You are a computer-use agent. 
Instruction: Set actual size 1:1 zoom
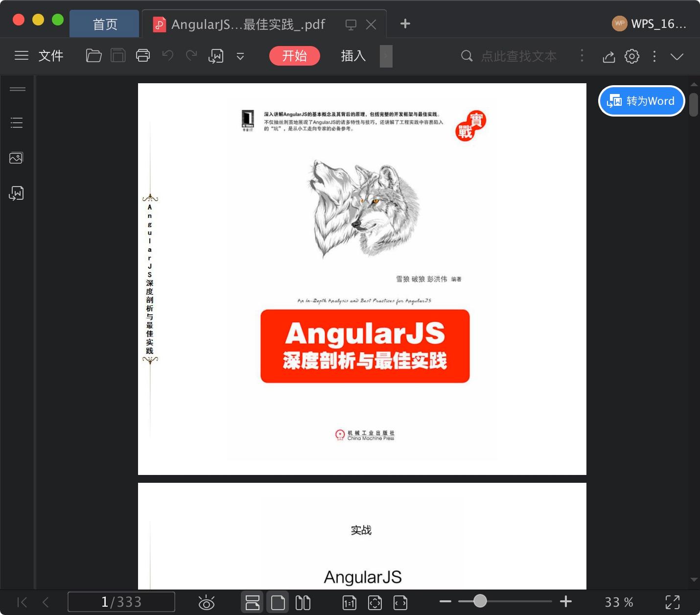pos(350,603)
